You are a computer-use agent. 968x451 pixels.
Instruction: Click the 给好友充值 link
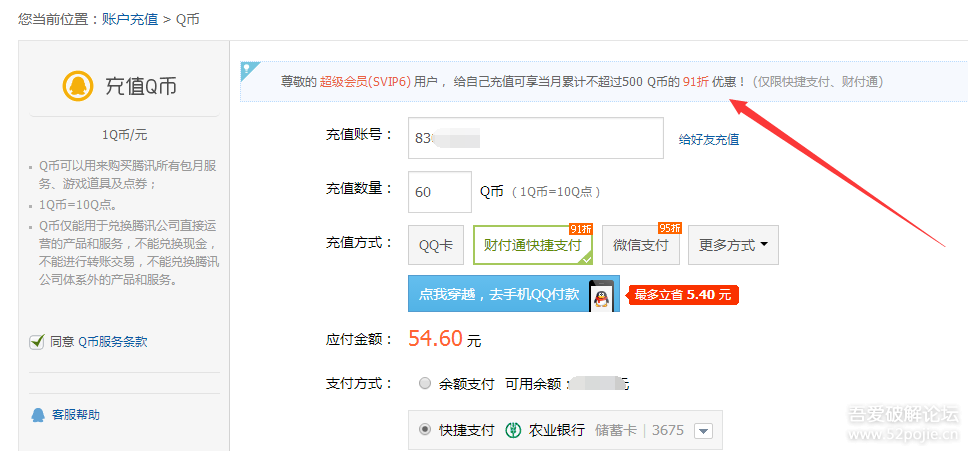pos(709,139)
